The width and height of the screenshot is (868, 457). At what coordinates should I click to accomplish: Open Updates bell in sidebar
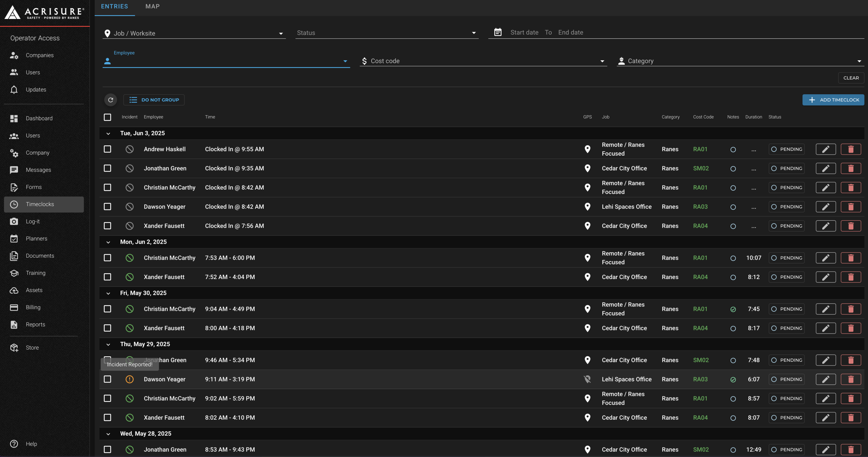[x=44, y=90]
